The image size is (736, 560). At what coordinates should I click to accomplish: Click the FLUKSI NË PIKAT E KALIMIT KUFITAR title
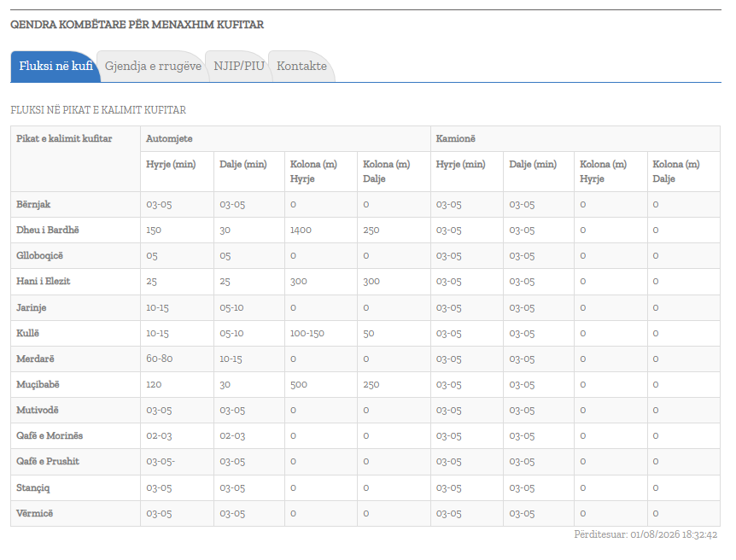98,110
